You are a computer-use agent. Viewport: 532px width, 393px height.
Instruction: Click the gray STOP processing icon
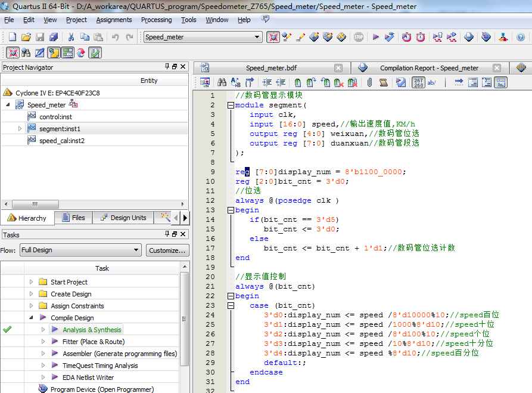pos(359,37)
